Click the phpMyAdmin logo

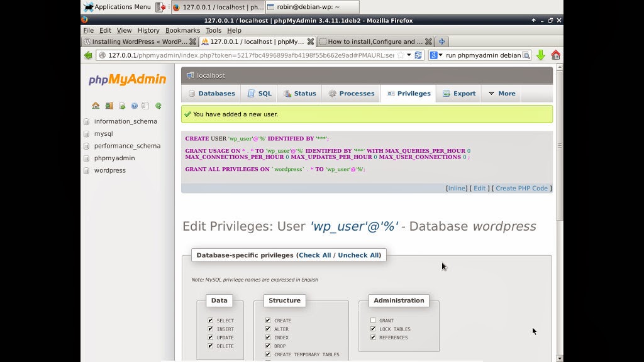(127, 79)
